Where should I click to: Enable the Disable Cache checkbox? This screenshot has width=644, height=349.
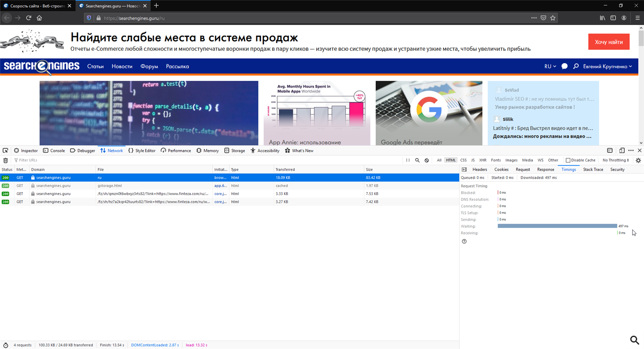pyautogui.click(x=568, y=160)
